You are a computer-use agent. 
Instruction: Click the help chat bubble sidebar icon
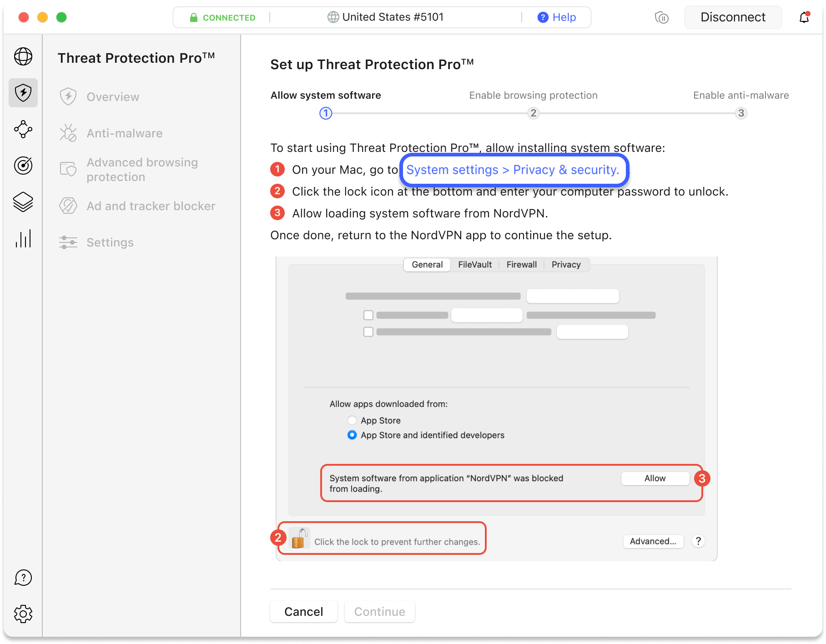[x=23, y=578]
